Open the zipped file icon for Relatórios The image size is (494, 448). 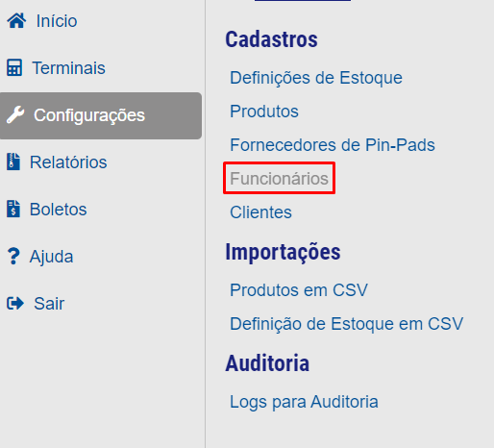point(13,162)
